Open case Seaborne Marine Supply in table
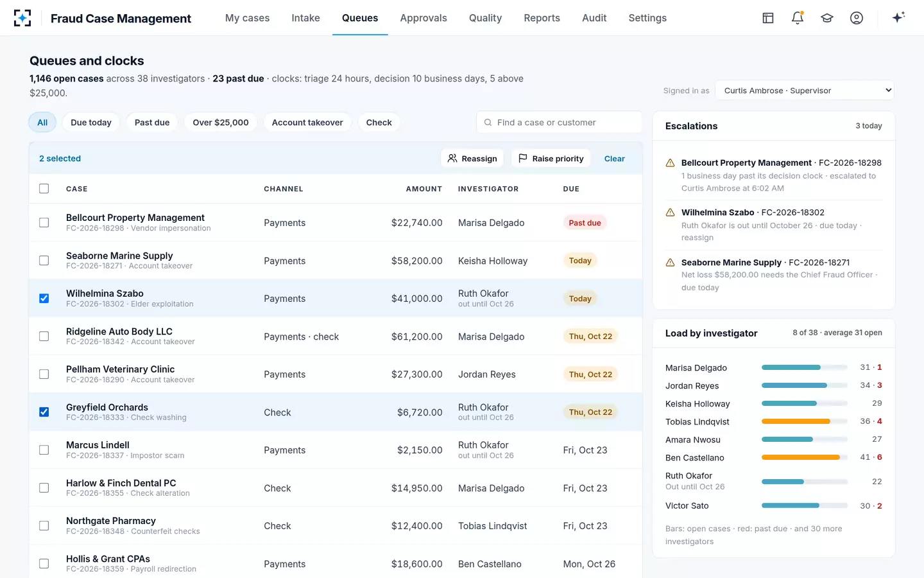This screenshot has height=578, width=924. pyautogui.click(x=119, y=256)
